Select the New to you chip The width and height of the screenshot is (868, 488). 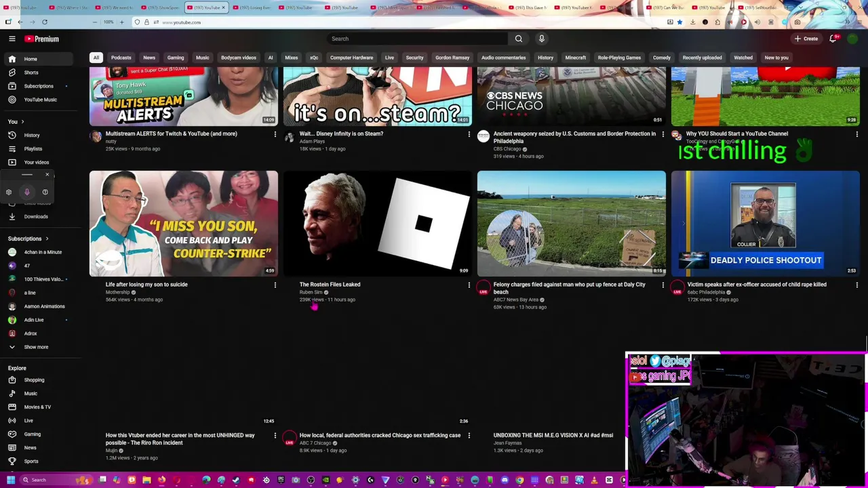[776, 58]
